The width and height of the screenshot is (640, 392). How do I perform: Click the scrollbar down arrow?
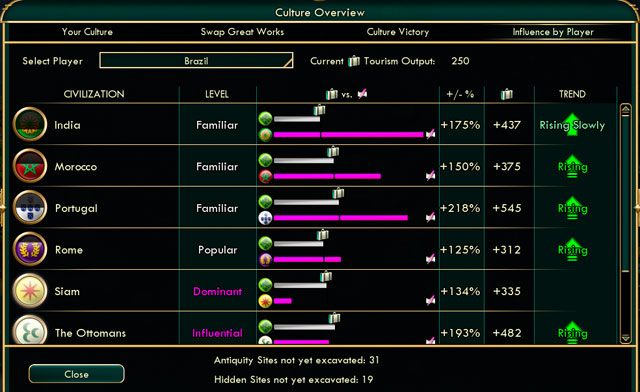tap(625, 338)
